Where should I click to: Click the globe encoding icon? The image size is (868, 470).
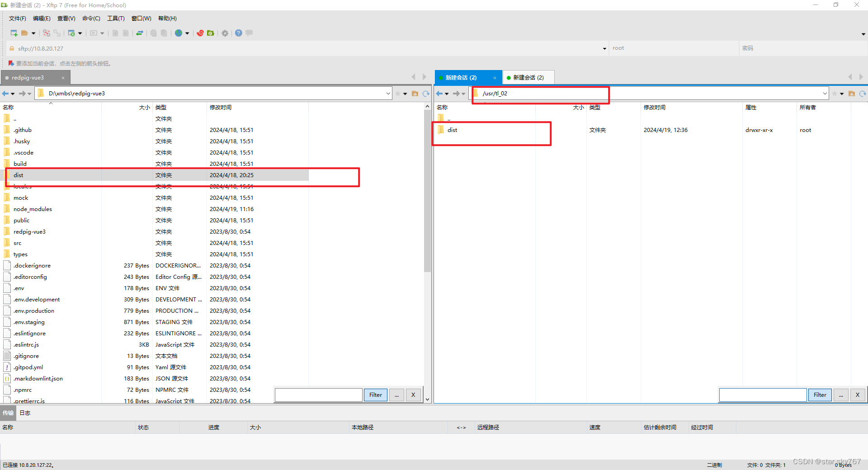(x=179, y=33)
